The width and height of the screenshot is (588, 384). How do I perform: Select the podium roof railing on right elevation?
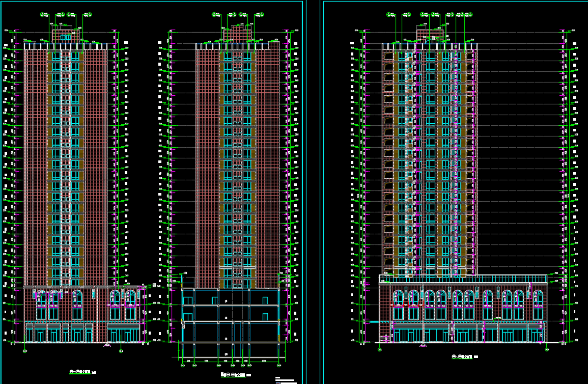[x=463, y=279]
